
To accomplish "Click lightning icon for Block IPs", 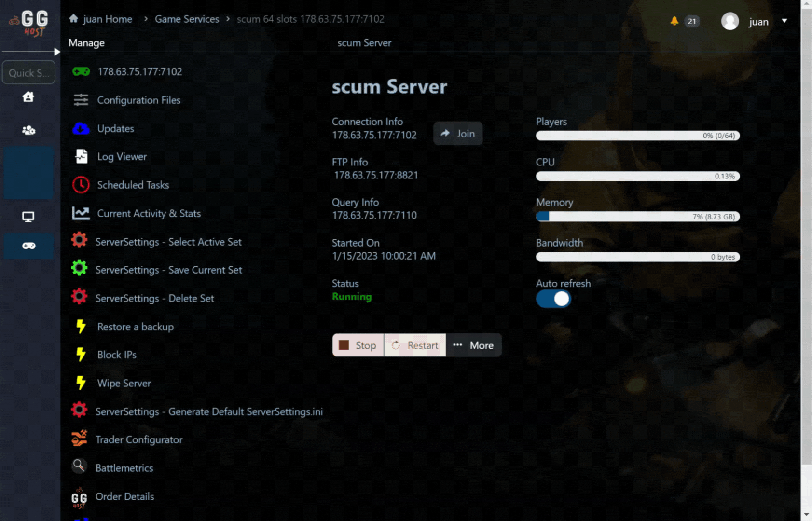I will (x=81, y=355).
